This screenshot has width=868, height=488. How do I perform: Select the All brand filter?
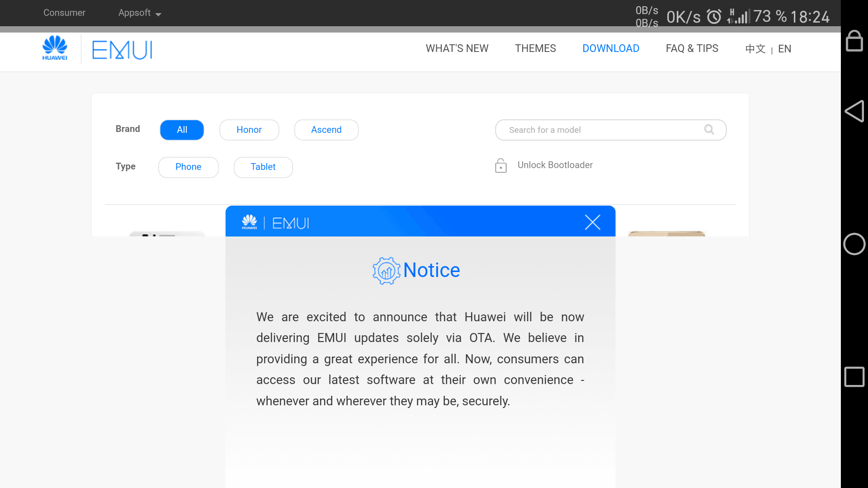coord(182,130)
